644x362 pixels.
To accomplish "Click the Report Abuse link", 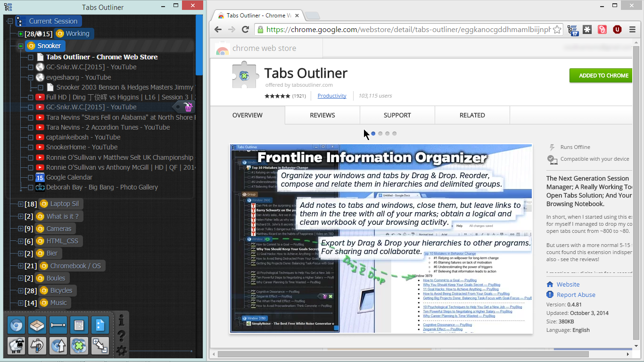I will tap(576, 295).
